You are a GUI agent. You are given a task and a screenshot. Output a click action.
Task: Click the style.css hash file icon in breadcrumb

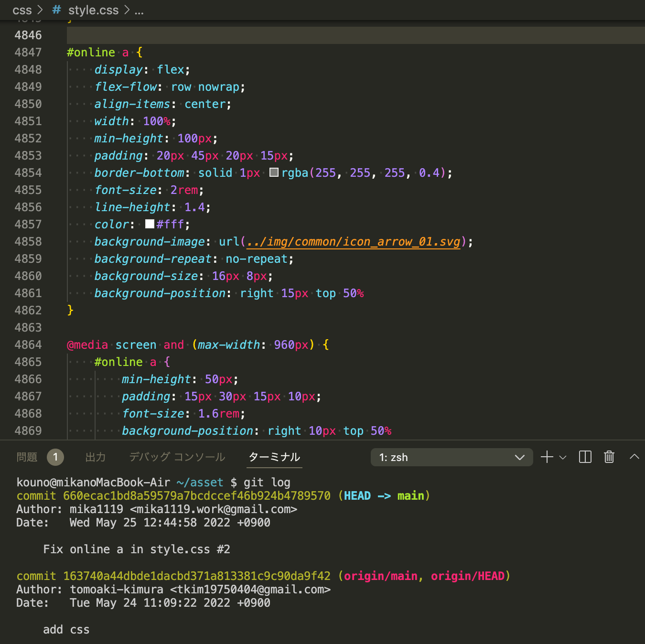click(56, 10)
